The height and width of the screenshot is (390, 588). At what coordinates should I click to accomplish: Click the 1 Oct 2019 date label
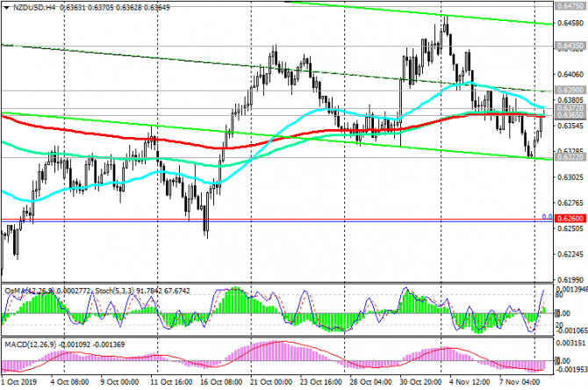pos(19,382)
